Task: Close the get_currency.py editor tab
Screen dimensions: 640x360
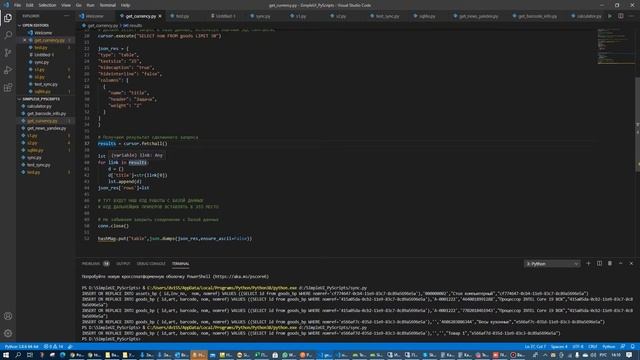Action: (160, 16)
